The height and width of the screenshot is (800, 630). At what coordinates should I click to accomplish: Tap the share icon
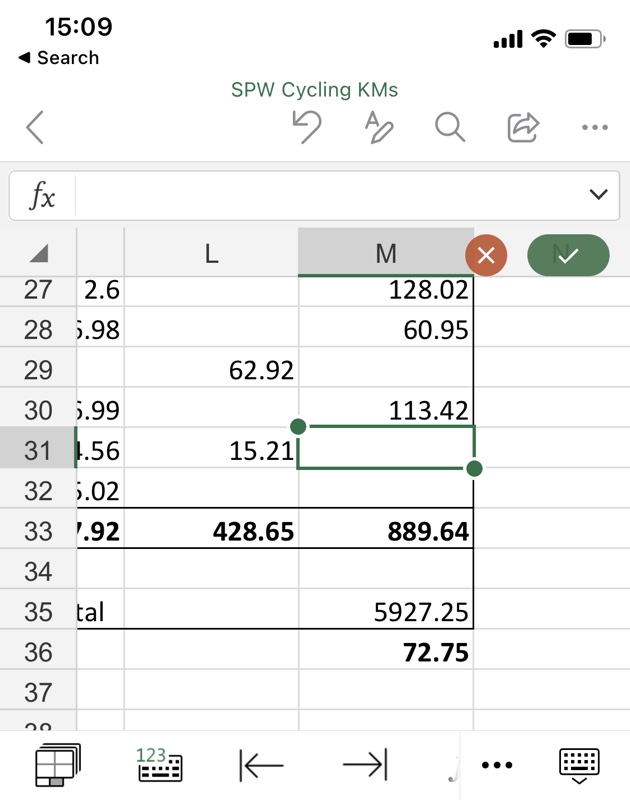click(522, 128)
